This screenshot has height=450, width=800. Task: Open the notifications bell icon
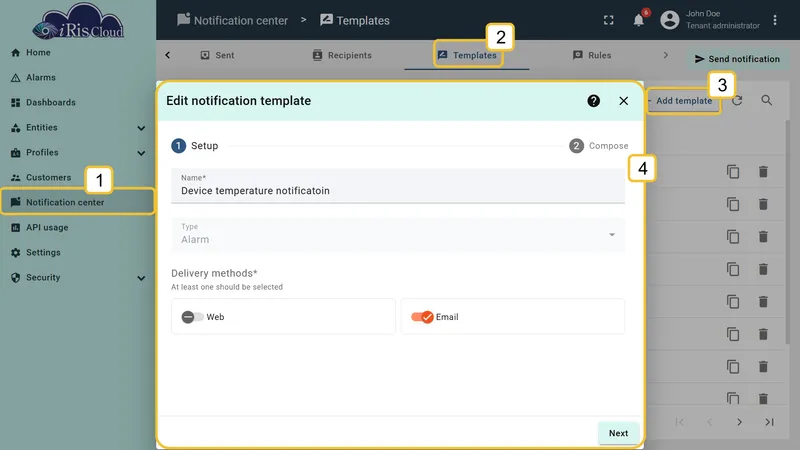(638, 20)
